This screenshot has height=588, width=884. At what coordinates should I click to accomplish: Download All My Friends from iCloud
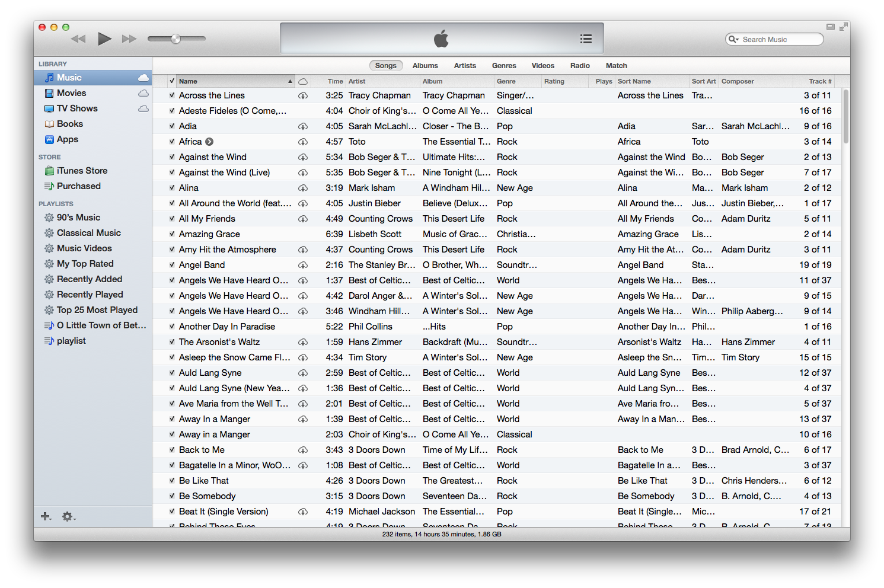303,219
